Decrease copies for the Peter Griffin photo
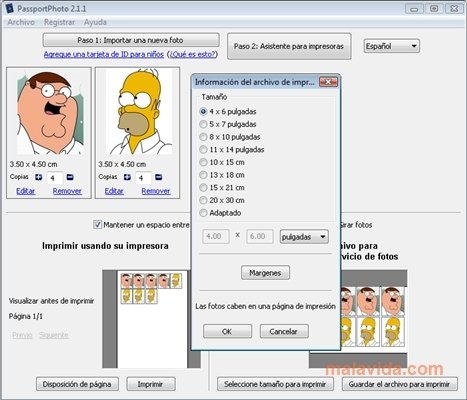This screenshot has height=400, width=467. coord(70,177)
